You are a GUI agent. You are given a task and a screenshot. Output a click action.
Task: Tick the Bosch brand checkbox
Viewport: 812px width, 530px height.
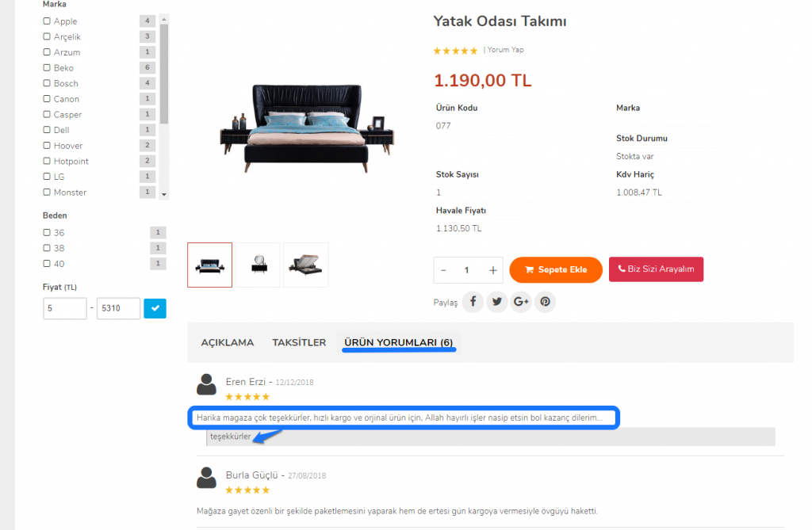pos(47,83)
